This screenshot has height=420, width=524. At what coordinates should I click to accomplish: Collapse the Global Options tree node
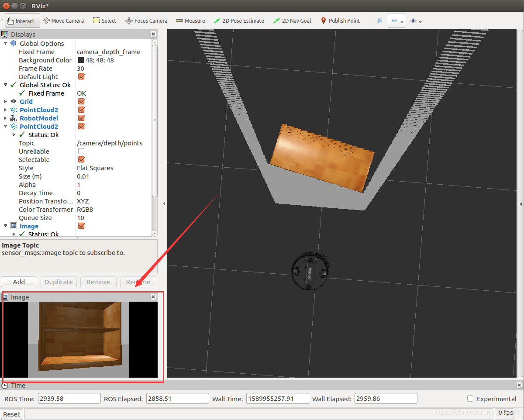pyautogui.click(x=5, y=43)
